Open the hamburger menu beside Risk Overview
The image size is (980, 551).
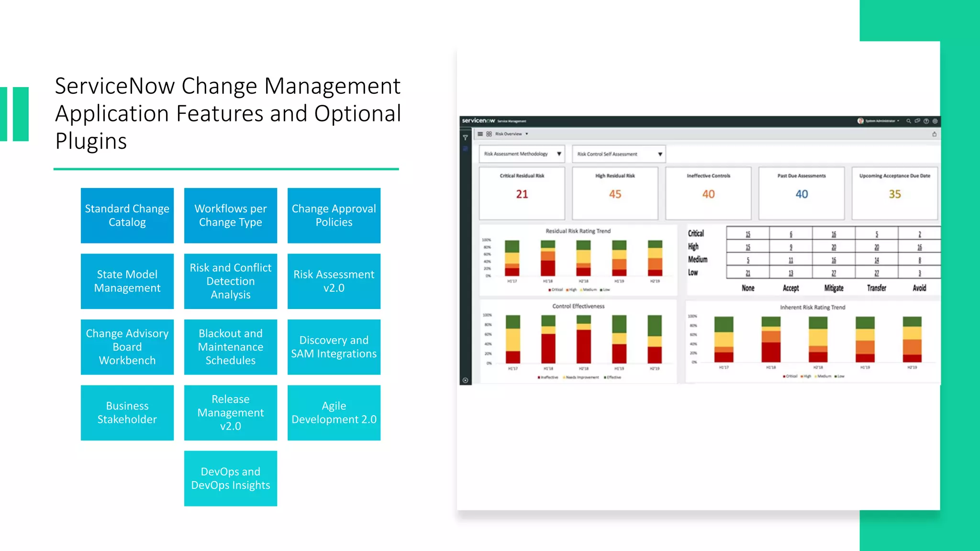(480, 134)
